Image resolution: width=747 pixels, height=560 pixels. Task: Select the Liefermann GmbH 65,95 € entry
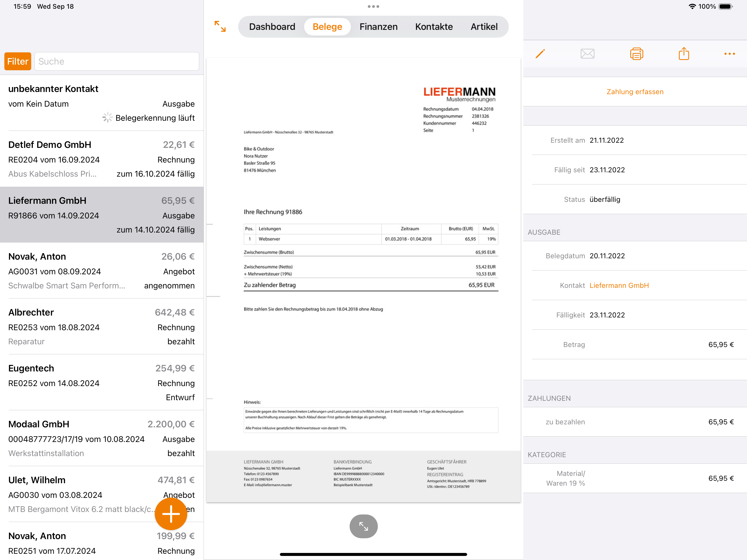[102, 214]
